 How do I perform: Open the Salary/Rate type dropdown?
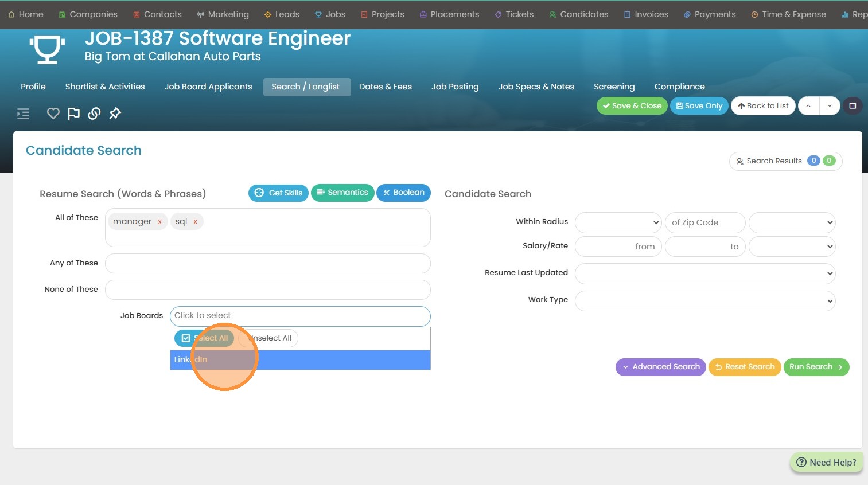tap(792, 247)
